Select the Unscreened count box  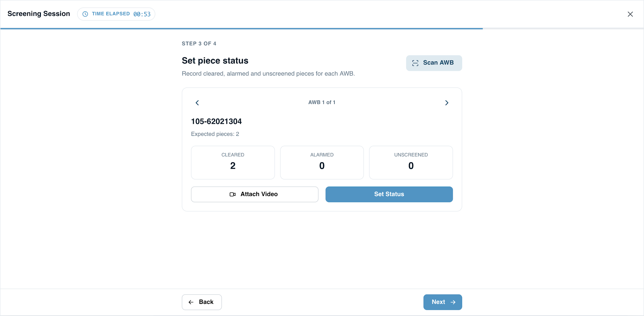coord(411,162)
